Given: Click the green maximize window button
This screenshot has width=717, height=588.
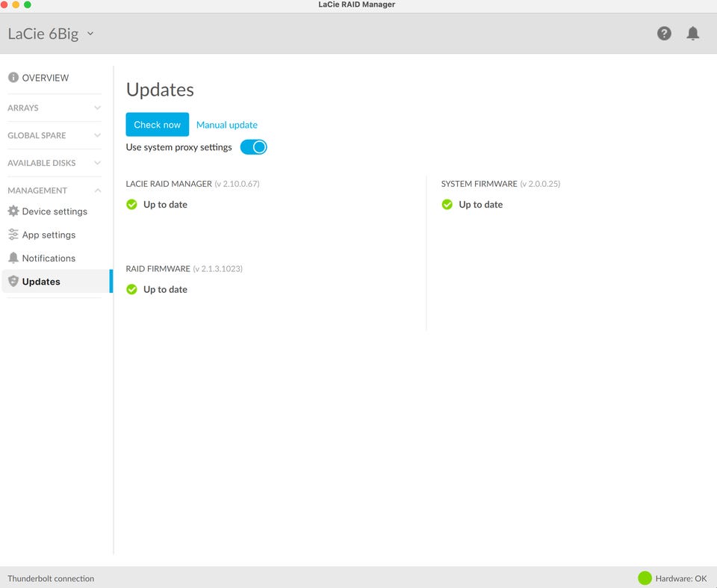Looking at the screenshot, I should pyautogui.click(x=28, y=4).
